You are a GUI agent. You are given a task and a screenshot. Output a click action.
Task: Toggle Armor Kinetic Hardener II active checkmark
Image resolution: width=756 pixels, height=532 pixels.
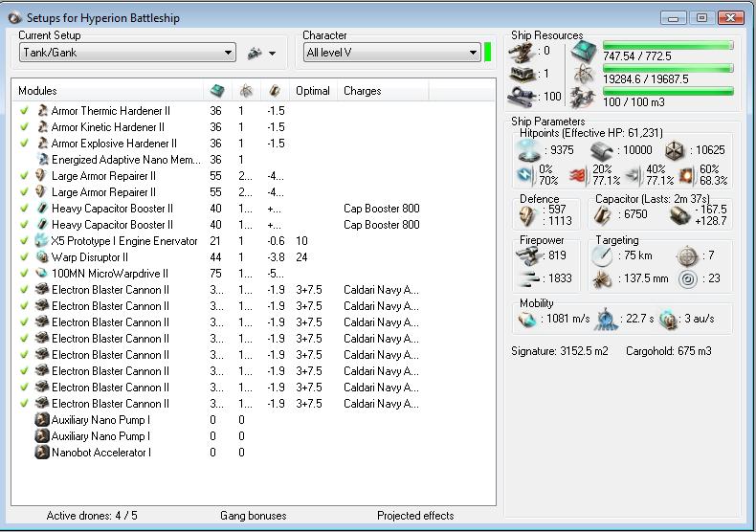coord(24,127)
